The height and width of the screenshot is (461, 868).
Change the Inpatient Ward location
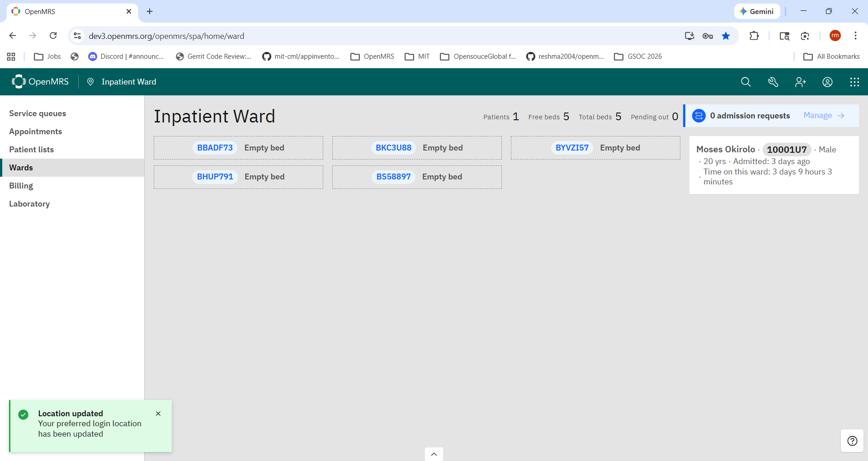click(x=123, y=82)
